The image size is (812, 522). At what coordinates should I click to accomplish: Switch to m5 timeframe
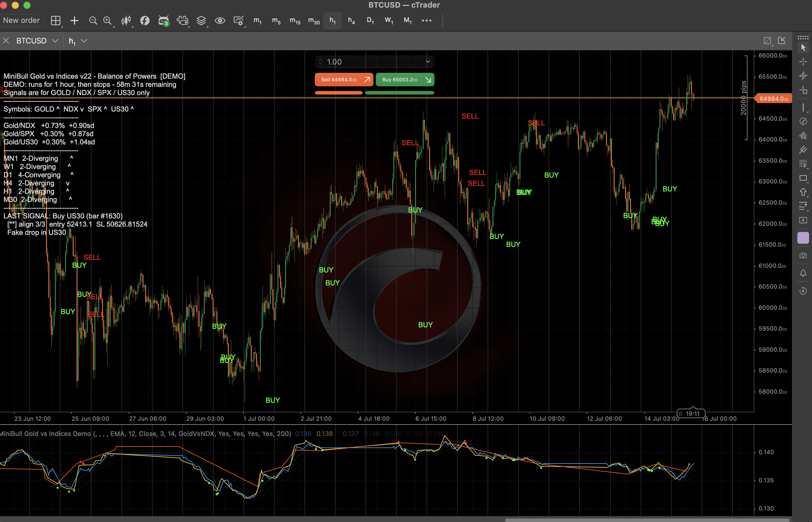[x=276, y=21]
